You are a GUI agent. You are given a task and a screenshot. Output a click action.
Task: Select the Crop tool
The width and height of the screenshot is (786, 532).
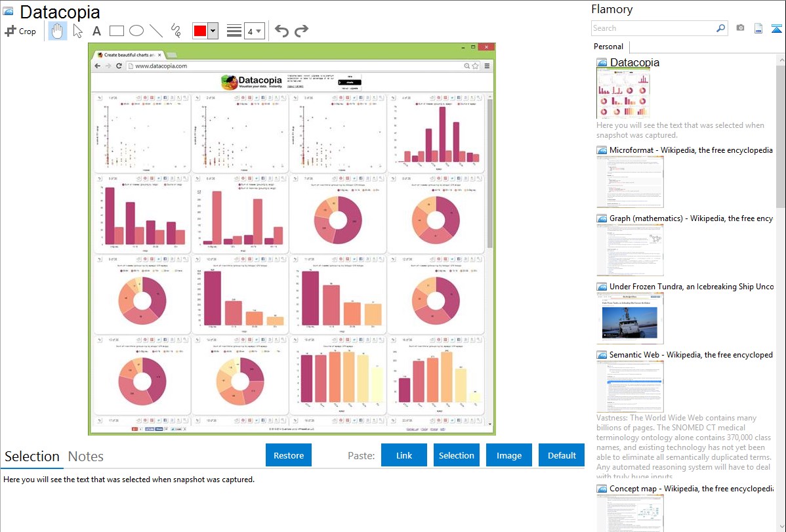coord(20,31)
